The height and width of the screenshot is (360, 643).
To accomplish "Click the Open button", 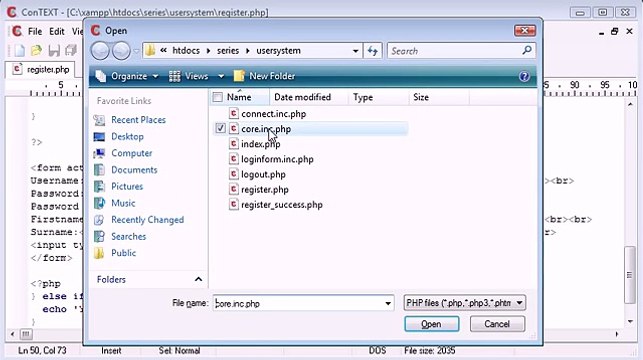I will [431, 324].
